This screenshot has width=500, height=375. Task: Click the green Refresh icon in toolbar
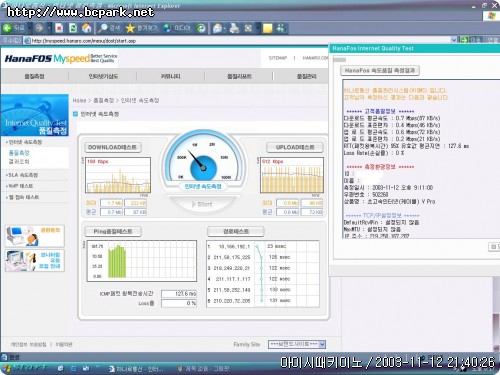pyautogui.click(x=73, y=28)
